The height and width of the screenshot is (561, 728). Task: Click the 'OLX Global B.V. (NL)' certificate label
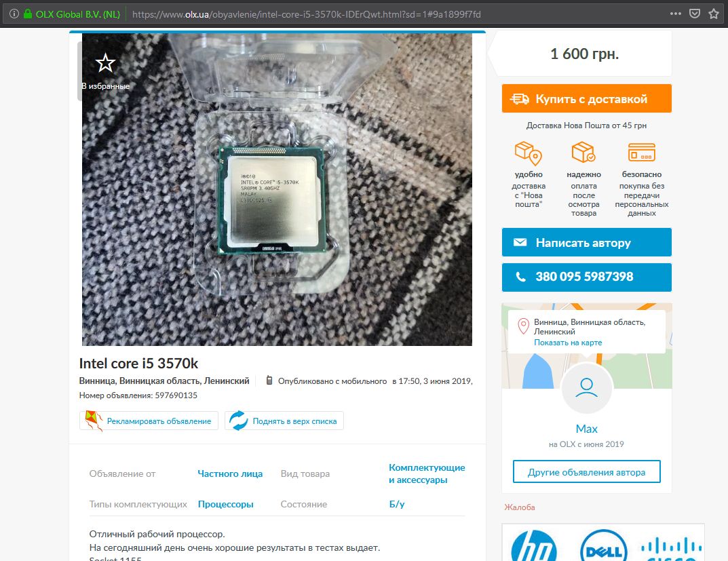pyautogui.click(x=77, y=14)
